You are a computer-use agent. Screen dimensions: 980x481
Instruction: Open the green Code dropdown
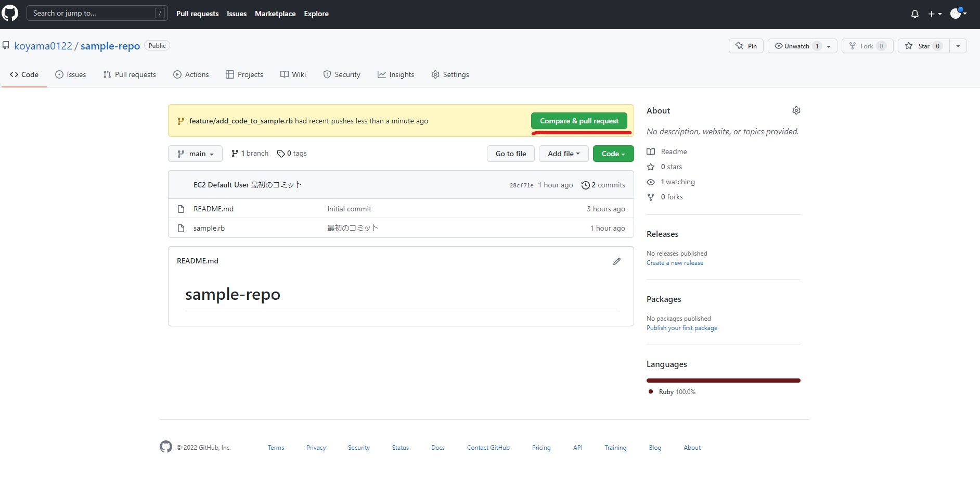pyautogui.click(x=613, y=154)
